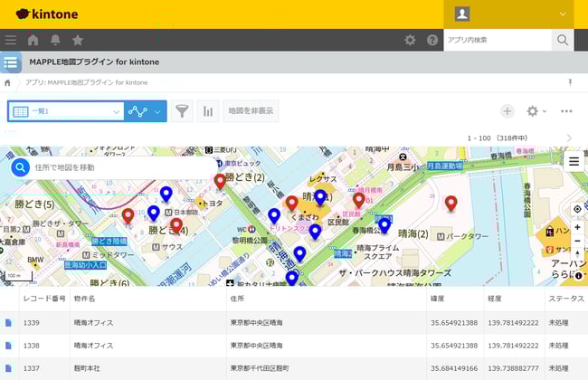588x380 pixels.
Task: Open the user account dropdown arrow
Action: pos(563,14)
